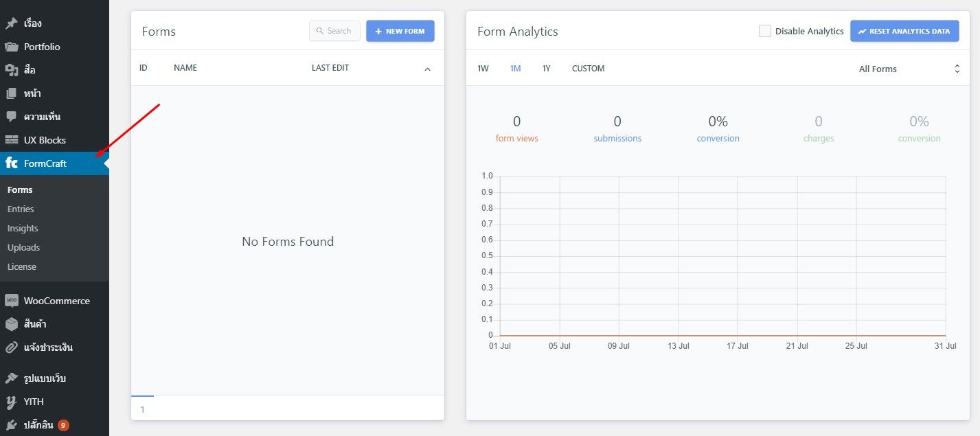
Task: Click the YITH logo icon
Action: click(12, 402)
